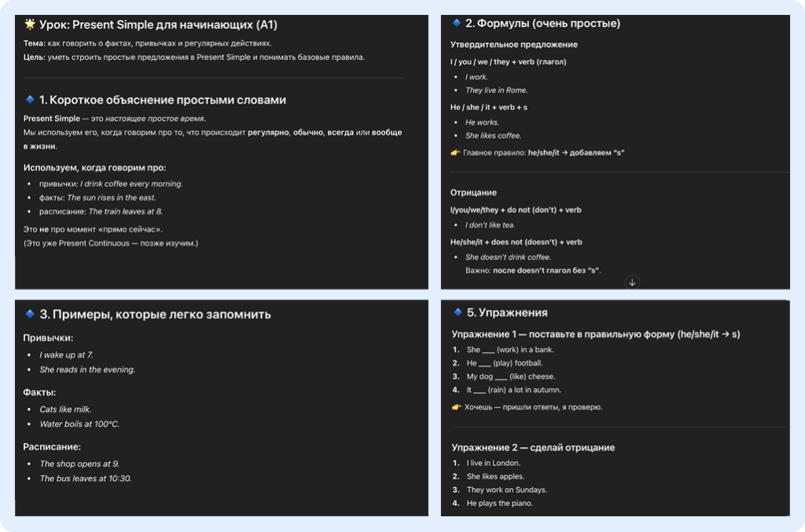Click the blue diamond beside the Примеры heading
805x532 pixels.
pos(30,314)
